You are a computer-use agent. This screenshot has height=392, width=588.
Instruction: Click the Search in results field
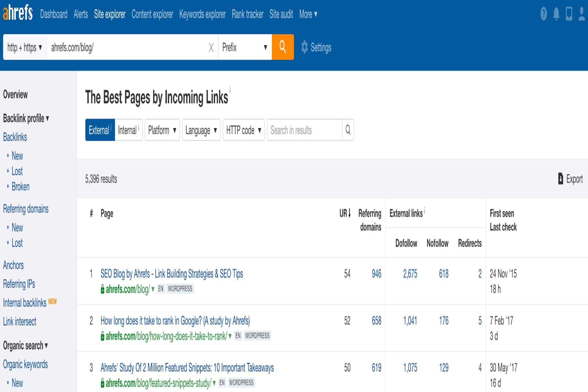[304, 130]
